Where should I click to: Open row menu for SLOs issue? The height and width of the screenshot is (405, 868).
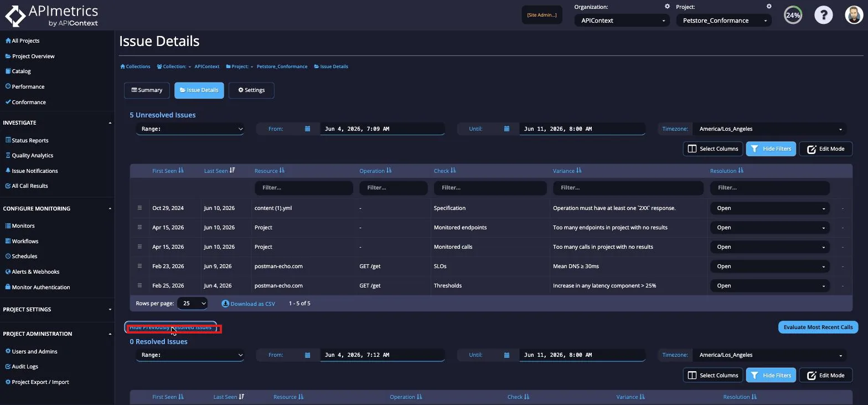pyautogui.click(x=139, y=266)
